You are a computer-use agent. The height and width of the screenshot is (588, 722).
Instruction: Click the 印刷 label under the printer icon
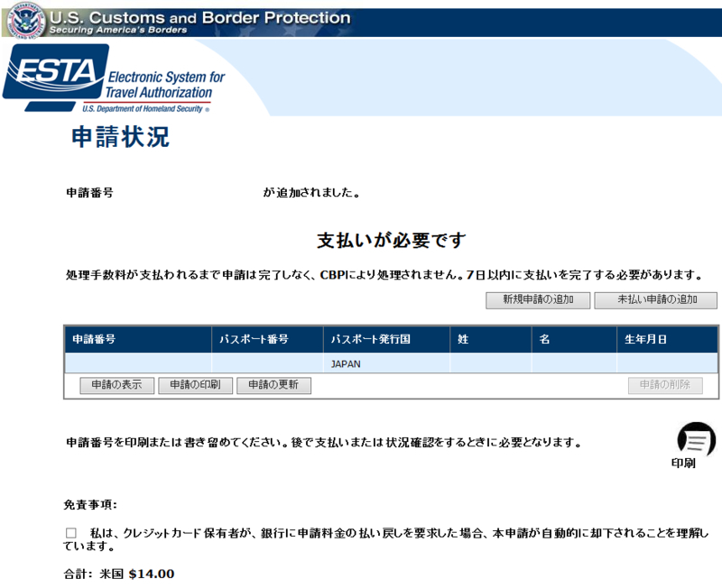[683, 463]
